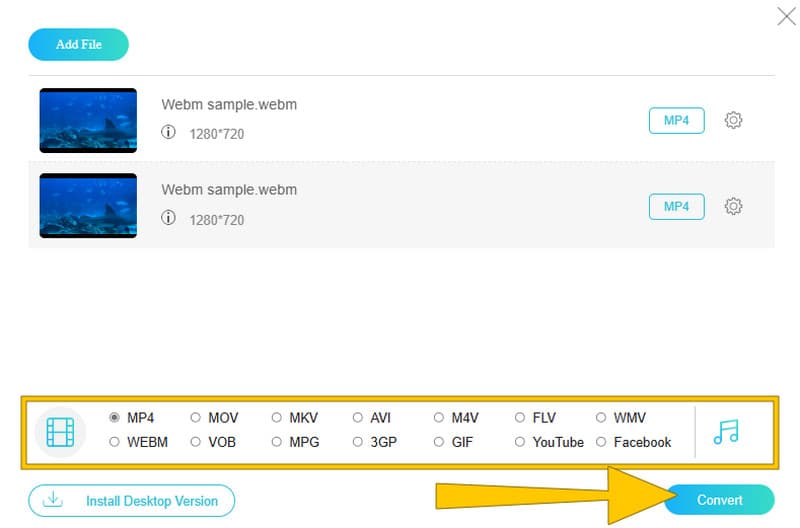Click info icon of second file

pyautogui.click(x=168, y=217)
